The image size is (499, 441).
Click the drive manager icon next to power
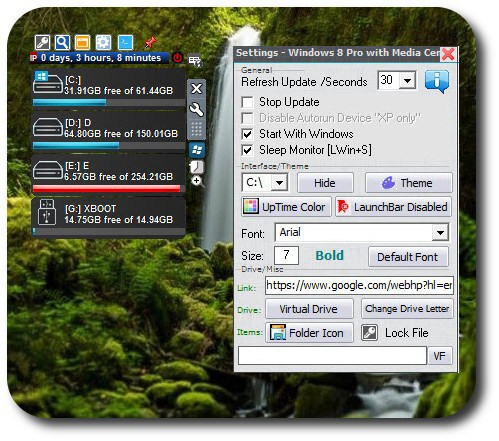click(x=195, y=61)
